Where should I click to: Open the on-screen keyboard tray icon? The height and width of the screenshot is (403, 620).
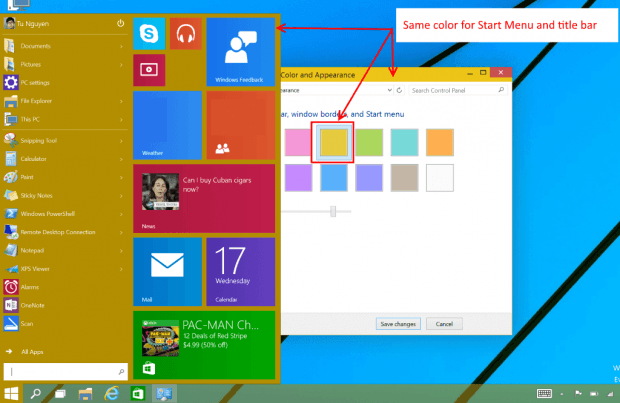tap(544, 393)
